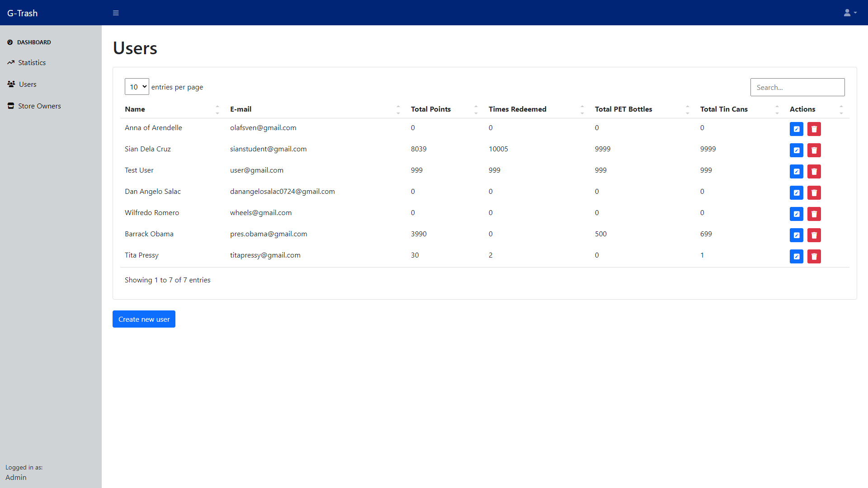Go to Store Owners page
Screen dimensions: 868x488
point(39,106)
